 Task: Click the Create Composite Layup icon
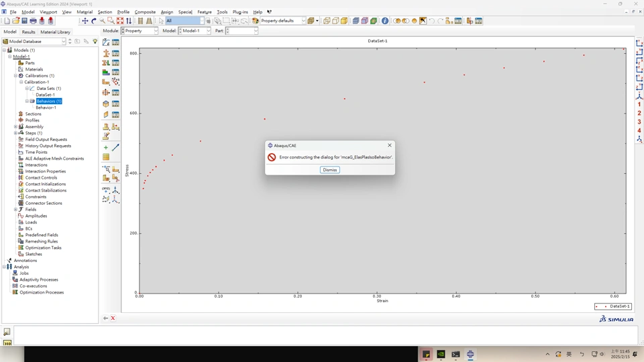coord(106,72)
